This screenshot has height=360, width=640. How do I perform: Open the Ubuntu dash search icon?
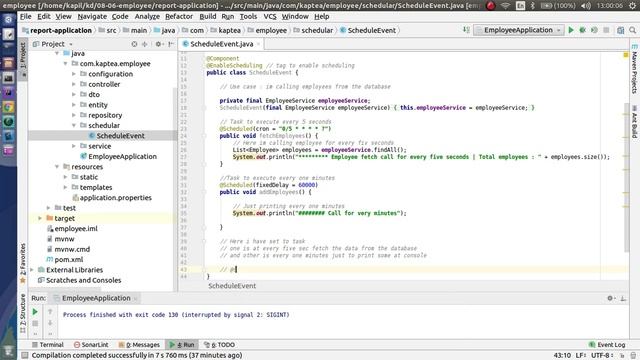coord(8,20)
